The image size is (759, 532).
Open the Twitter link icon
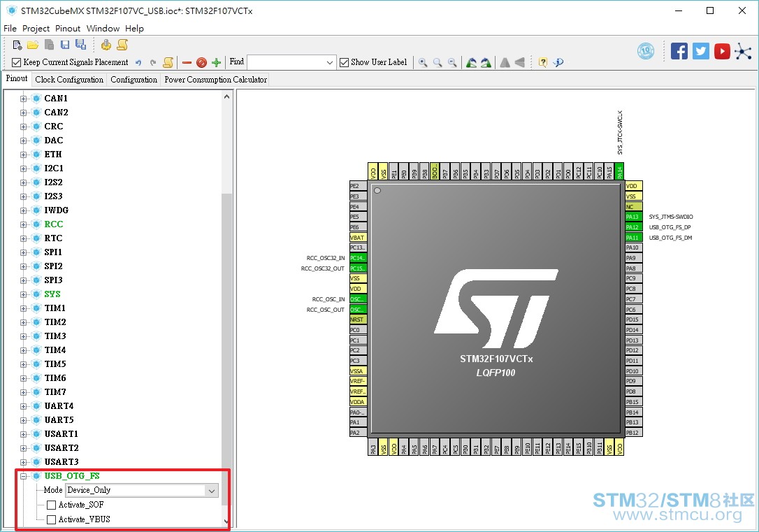click(700, 51)
